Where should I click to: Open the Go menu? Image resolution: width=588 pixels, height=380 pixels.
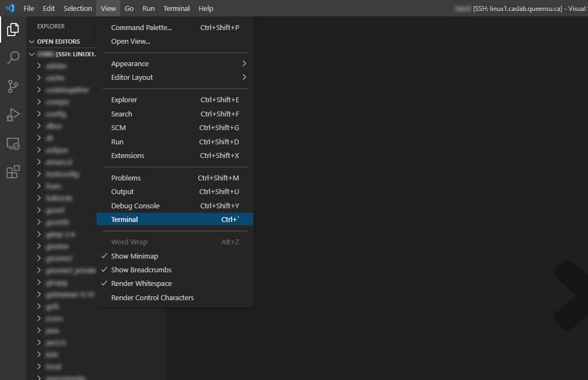click(129, 8)
